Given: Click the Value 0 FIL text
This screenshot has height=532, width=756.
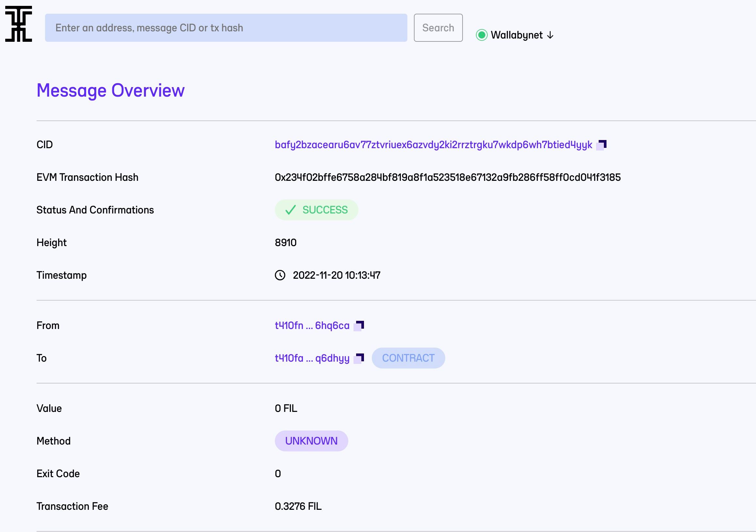Looking at the screenshot, I should (286, 408).
